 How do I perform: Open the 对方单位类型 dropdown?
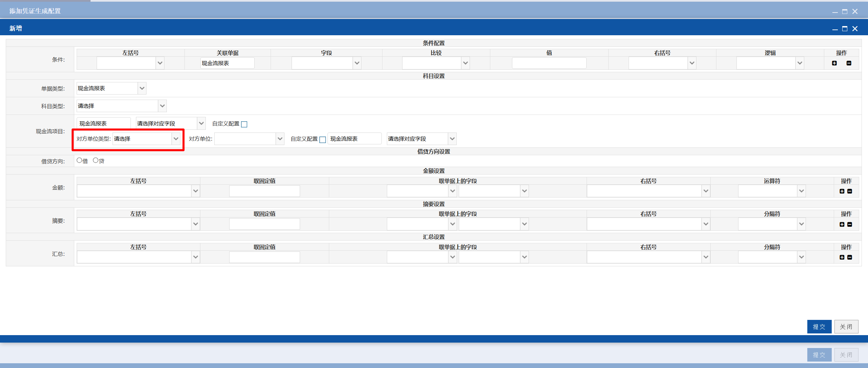pyautogui.click(x=146, y=139)
